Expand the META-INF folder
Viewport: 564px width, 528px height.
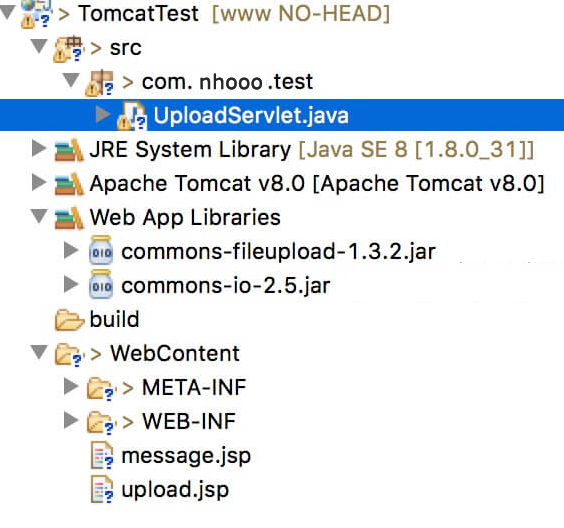71,386
